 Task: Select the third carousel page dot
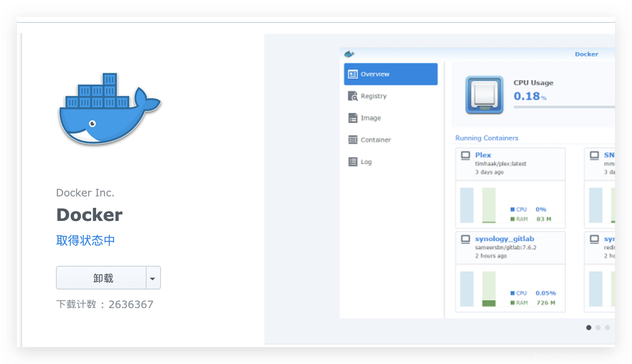(x=607, y=328)
